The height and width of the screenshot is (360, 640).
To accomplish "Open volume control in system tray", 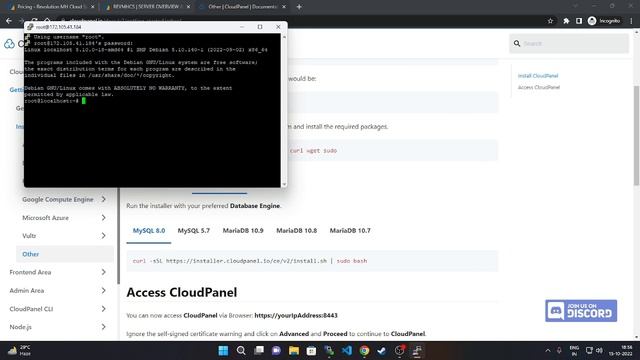I will pos(599,351).
